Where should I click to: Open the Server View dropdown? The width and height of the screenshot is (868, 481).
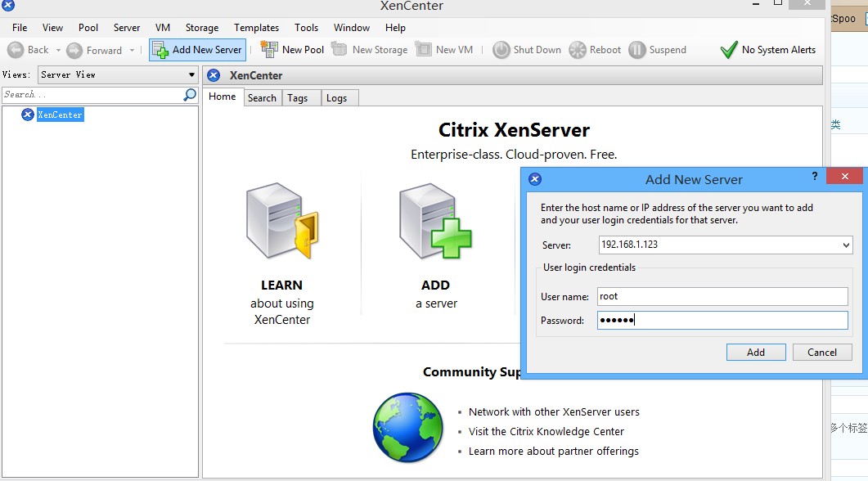[x=118, y=74]
